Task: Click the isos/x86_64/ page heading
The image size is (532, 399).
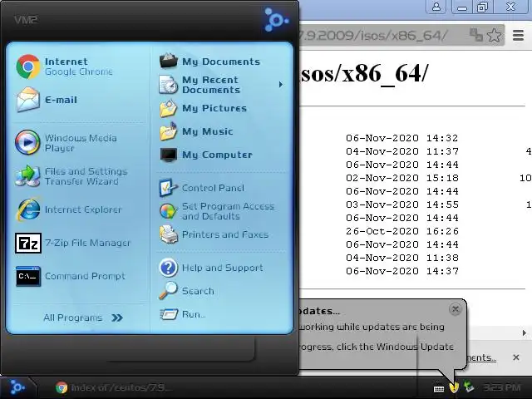Action: pyautogui.click(x=364, y=74)
